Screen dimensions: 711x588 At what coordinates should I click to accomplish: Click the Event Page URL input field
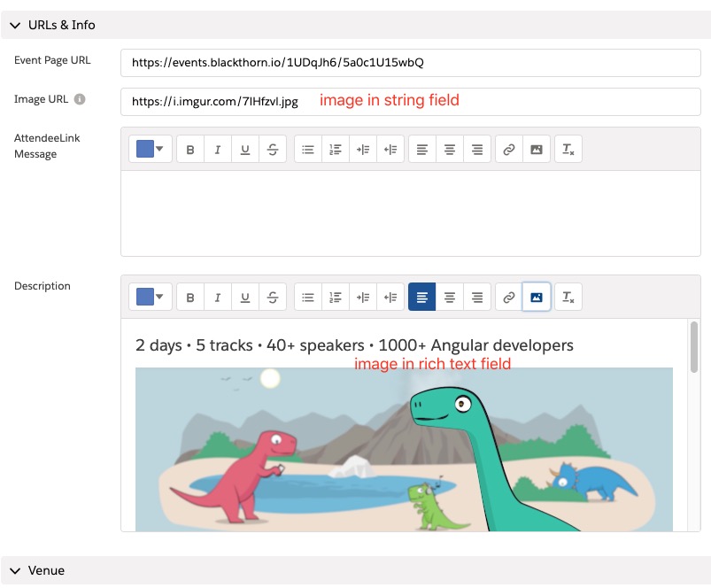pyautogui.click(x=410, y=63)
